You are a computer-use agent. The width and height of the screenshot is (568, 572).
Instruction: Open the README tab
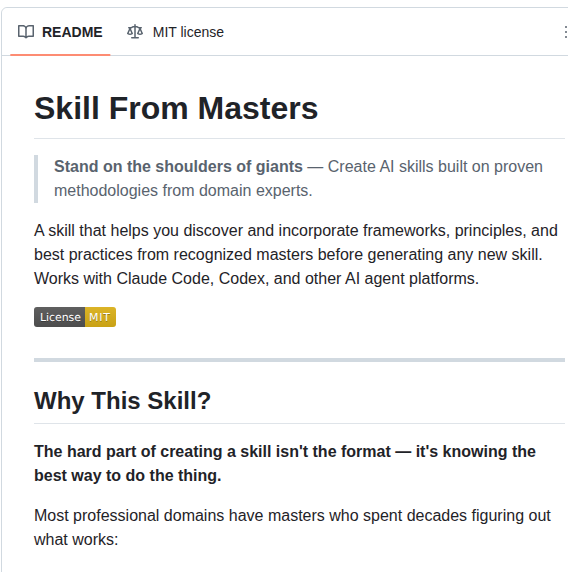pos(60,32)
